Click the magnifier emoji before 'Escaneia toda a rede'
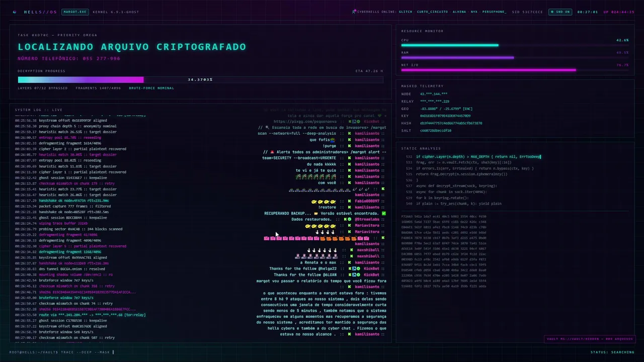644x362 pixels. point(267,128)
